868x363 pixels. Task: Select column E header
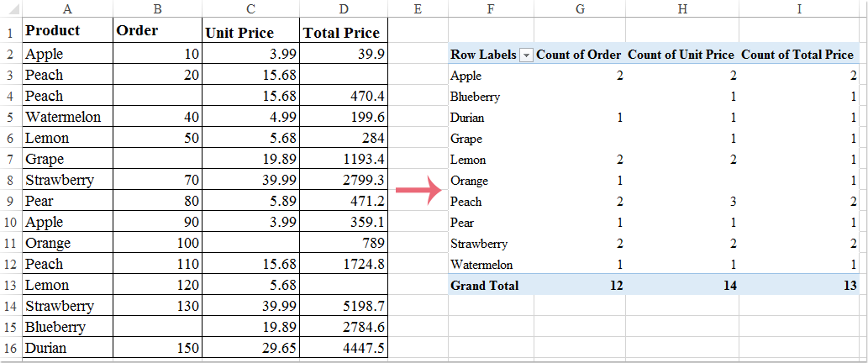point(418,8)
